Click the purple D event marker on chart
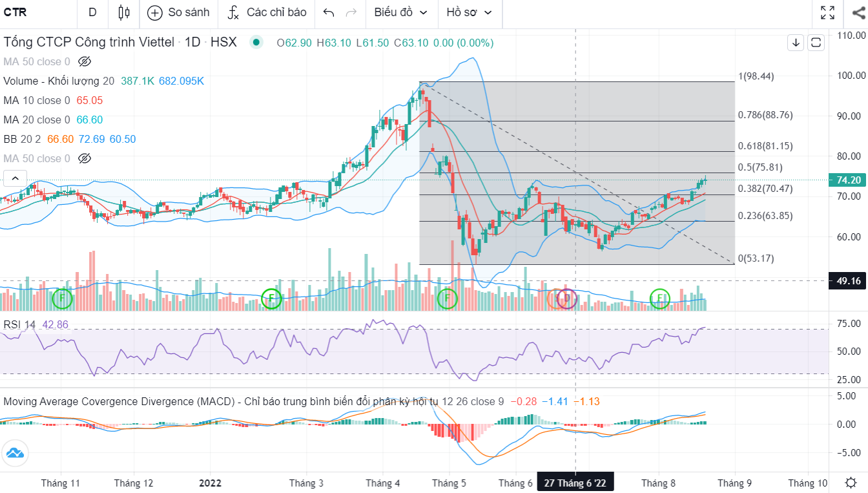The width and height of the screenshot is (868, 493). click(566, 298)
